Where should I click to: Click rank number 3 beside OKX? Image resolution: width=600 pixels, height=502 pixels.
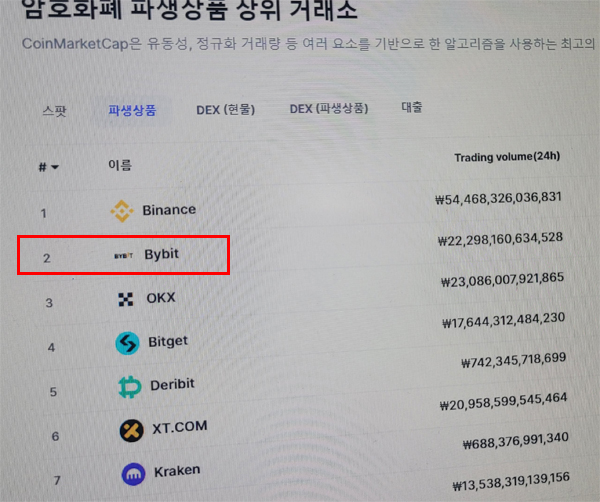(49, 303)
